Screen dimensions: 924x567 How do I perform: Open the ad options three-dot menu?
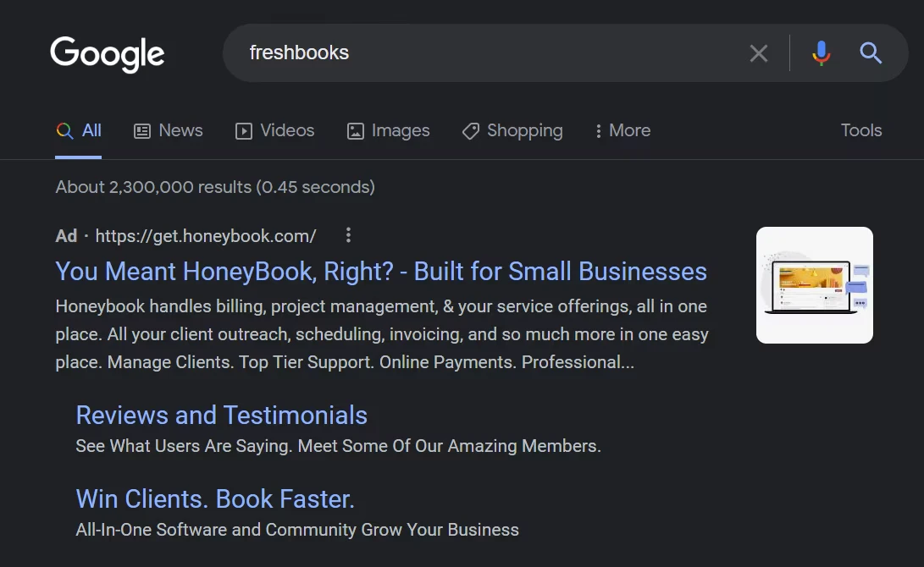coord(348,235)
